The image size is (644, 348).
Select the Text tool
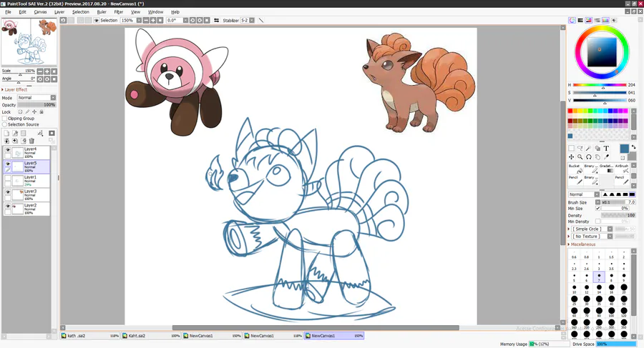tap(606, 148)
